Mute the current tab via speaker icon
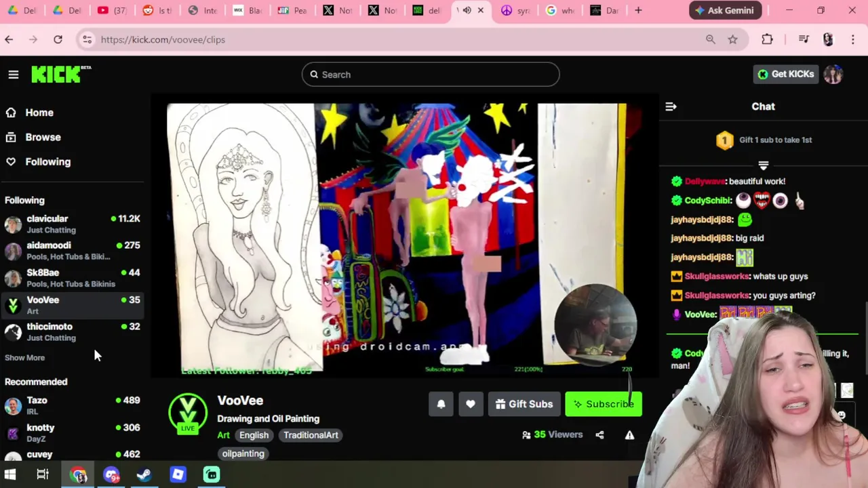Screen dimensions: 868x488 point(467,10)
